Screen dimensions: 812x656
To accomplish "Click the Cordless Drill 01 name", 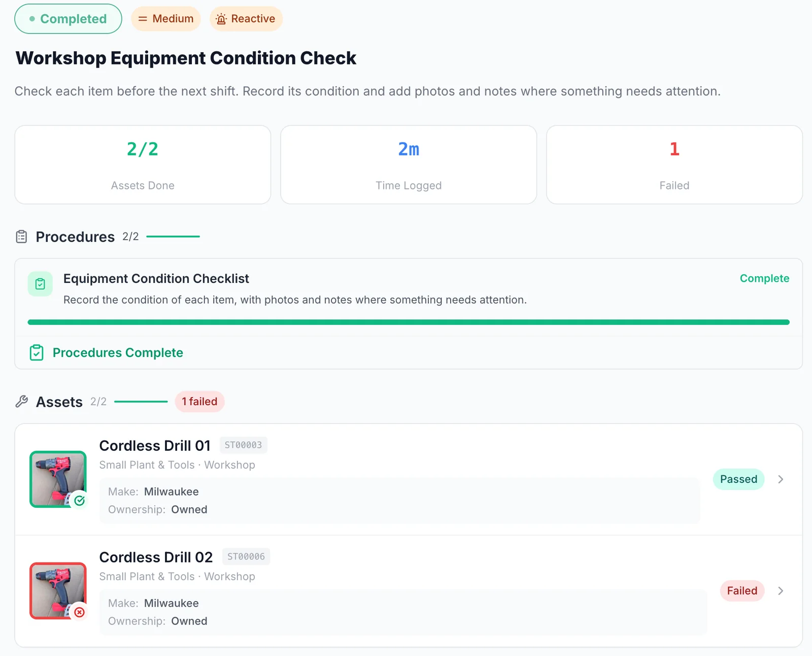I will 155,446.
